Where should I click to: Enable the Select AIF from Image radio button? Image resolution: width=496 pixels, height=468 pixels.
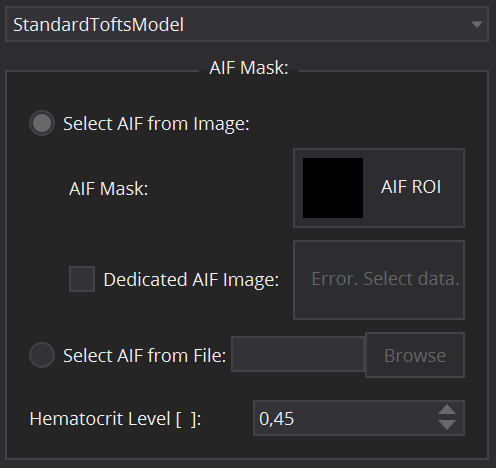[42, 123]
